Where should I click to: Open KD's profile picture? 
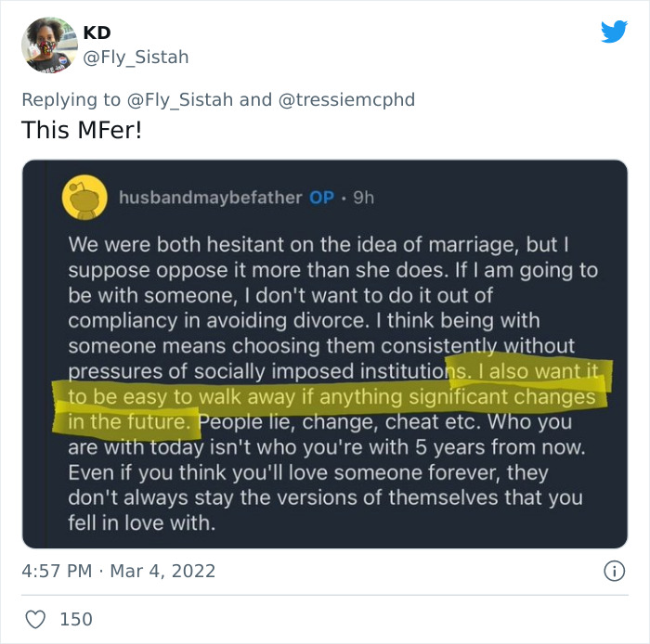coord(48,45)
